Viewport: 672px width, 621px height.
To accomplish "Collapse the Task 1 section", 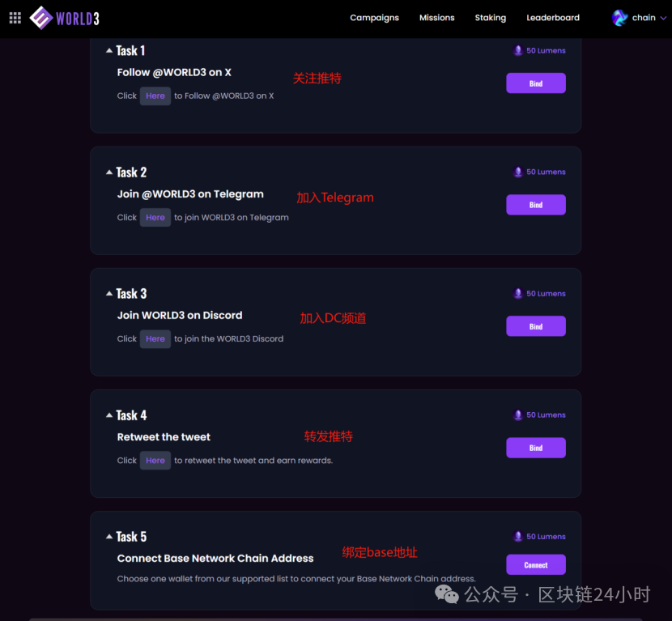I will coord(109,50).
